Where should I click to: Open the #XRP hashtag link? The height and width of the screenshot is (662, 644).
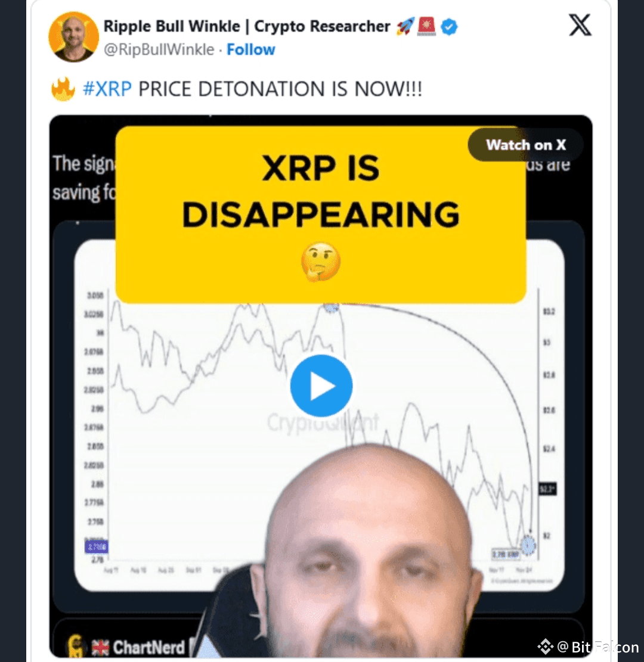click(107, 89)
